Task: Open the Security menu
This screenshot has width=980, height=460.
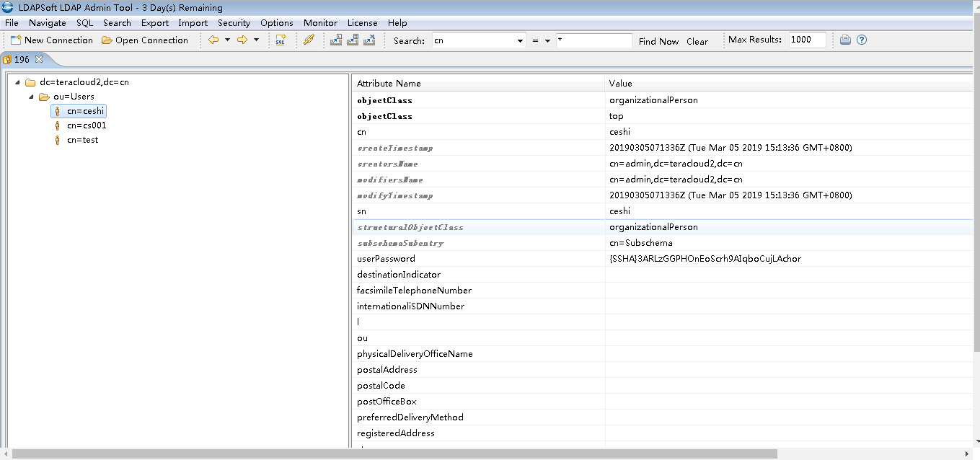Action: (234, 23)
